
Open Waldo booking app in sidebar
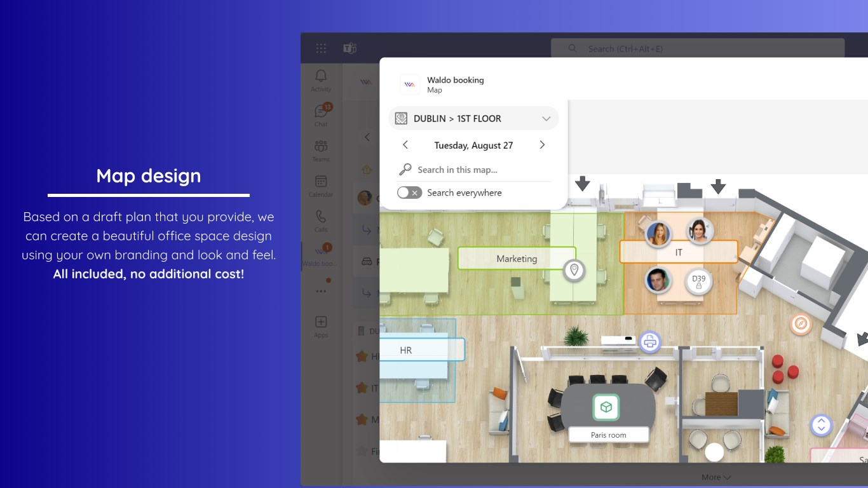coord(321,255)
